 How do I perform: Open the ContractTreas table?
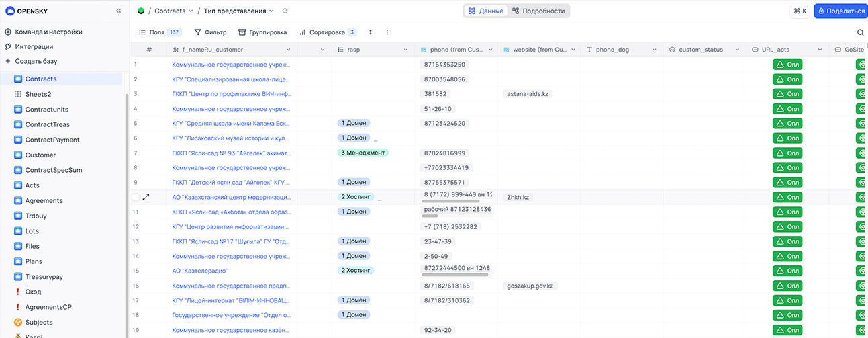click(47, 124)
